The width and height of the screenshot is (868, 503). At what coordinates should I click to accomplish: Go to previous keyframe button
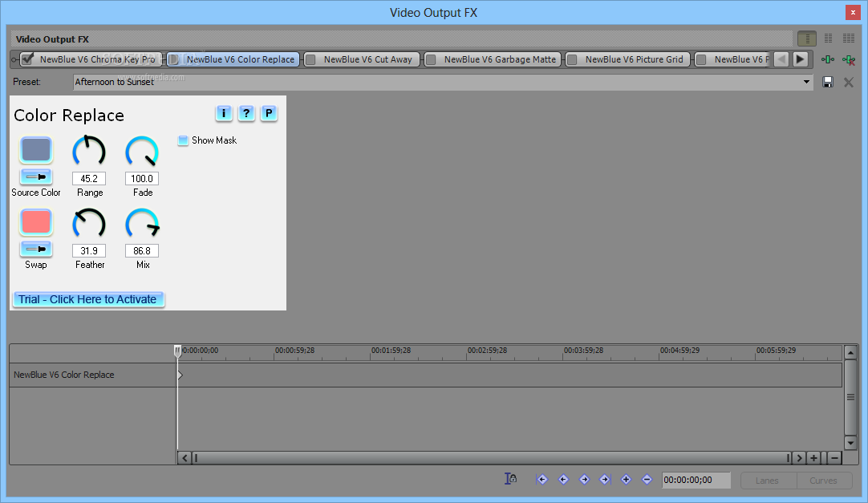(x=563, y=480)
